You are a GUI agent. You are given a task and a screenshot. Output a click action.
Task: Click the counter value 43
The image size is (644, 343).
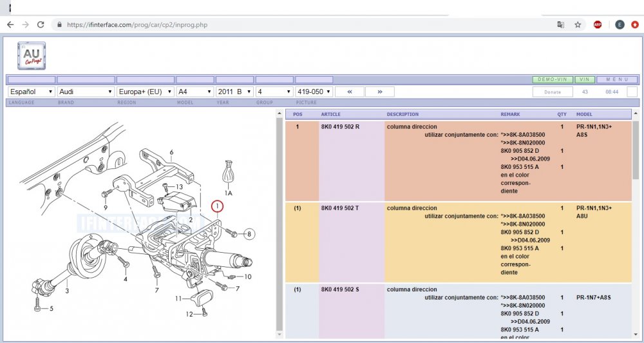coord(585,92)
